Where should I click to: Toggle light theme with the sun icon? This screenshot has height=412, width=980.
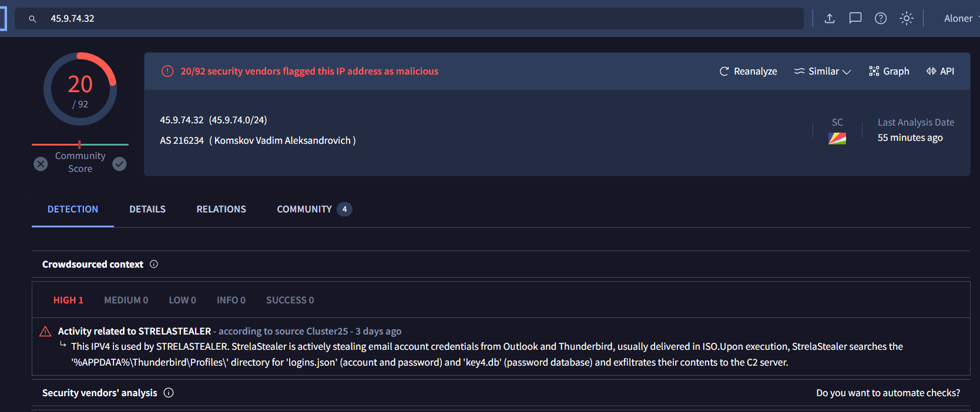tap(906, 18)
